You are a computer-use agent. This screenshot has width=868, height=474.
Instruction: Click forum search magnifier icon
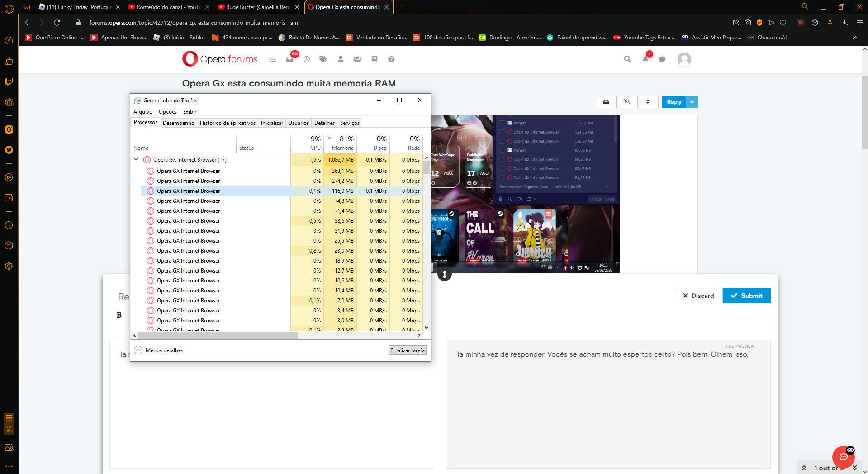coord(627,59)
